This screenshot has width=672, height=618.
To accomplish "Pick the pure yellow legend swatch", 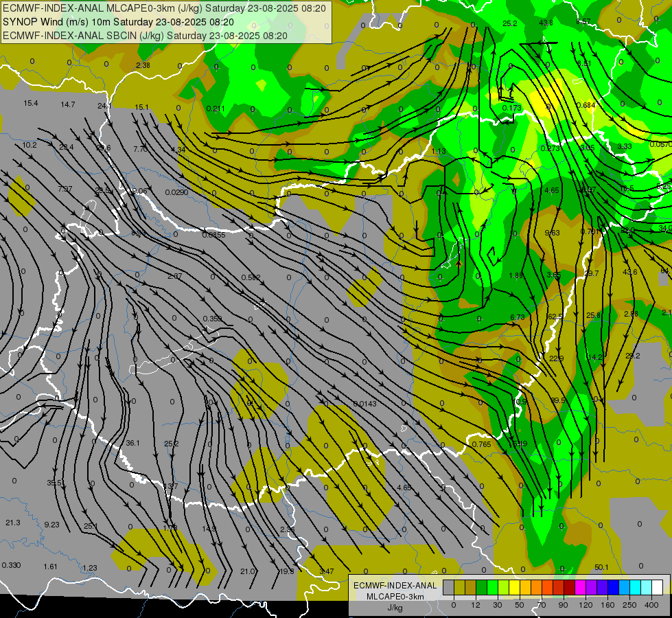I will pyautogui.click(x=514, y=587).
